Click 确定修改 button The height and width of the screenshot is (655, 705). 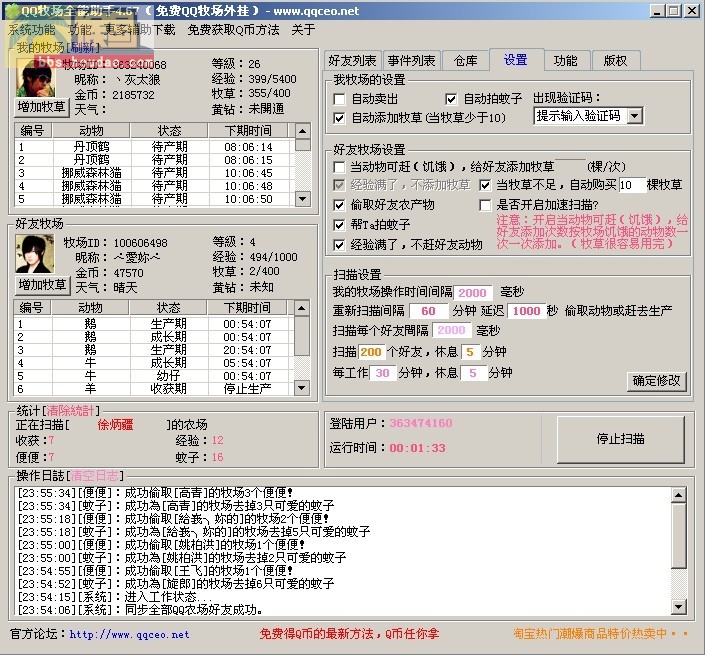point(656,381)
